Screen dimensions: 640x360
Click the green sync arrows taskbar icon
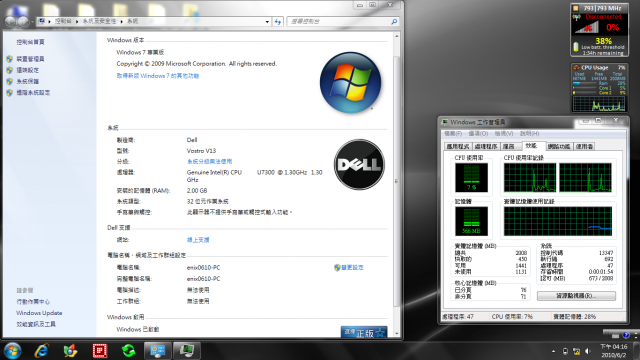click(129, 351)
